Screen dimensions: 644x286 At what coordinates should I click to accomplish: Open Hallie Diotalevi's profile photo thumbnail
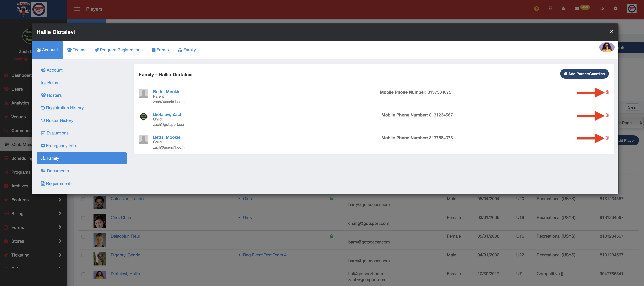click(607, 47)
